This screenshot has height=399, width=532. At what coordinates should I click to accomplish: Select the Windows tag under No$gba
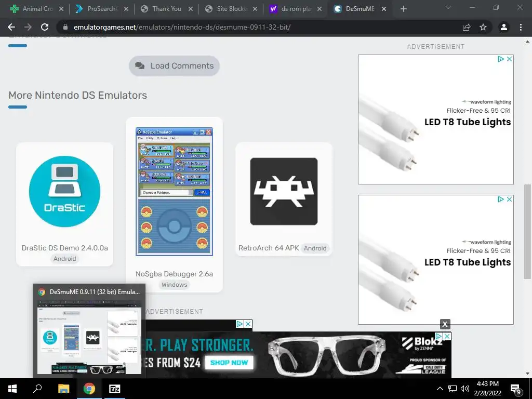(x=175, y=285)
